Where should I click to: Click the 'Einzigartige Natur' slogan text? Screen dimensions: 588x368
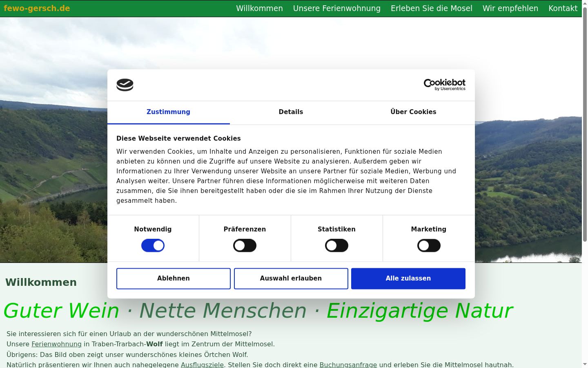coord(419,311)
